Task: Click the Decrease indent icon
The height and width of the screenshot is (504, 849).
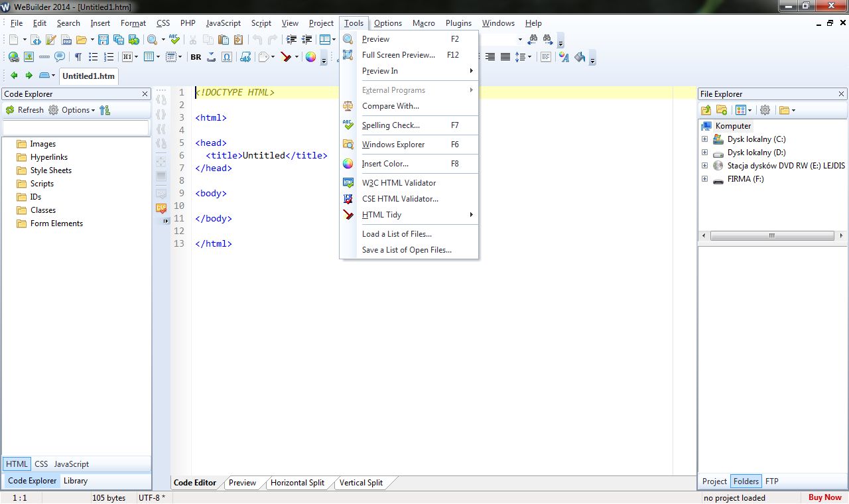Action: click(306, 40)
